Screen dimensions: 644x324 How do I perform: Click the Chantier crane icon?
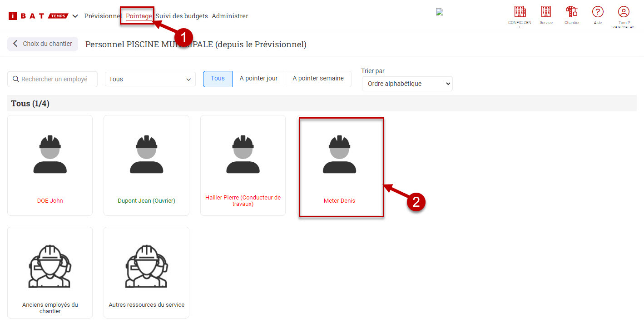point(572,12)
